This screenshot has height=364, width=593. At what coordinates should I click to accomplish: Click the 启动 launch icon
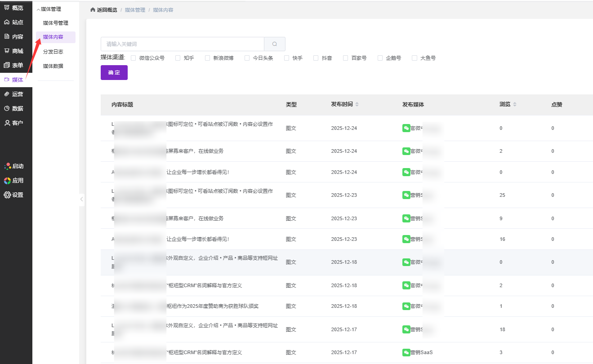click(x=14, y=166)
